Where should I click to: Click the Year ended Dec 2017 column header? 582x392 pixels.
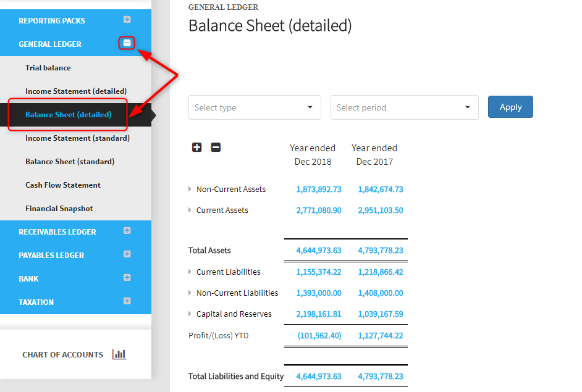[374, 155]
